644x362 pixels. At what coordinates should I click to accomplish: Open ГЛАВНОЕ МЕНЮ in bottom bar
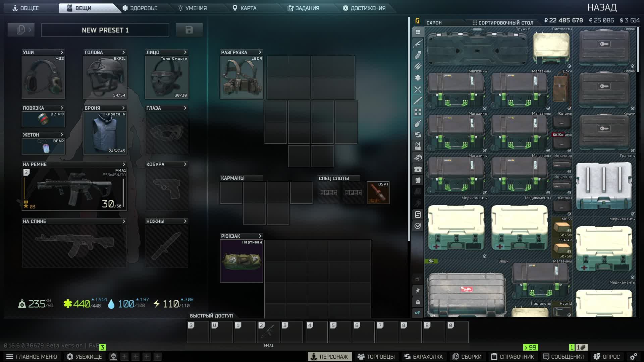click(32, 357)
